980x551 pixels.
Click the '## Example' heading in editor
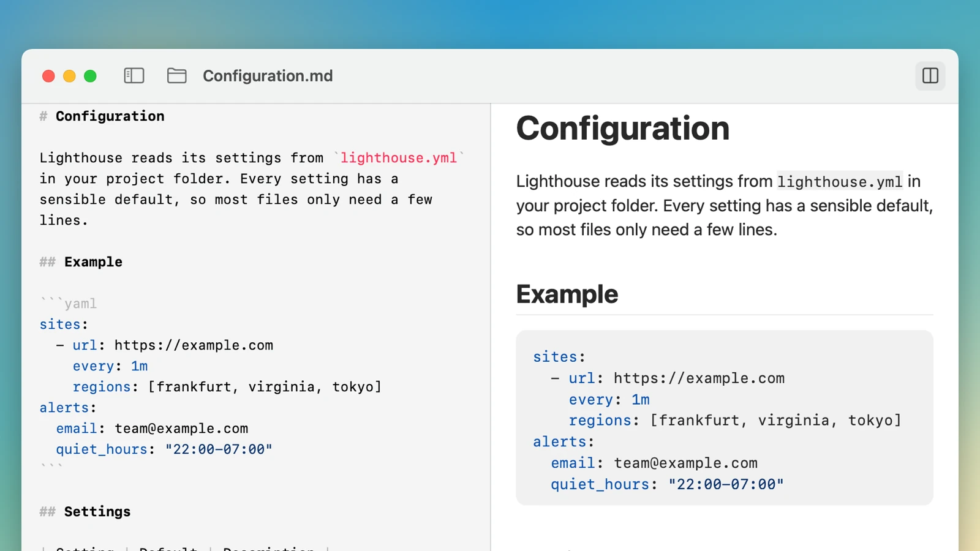[81, 262]
